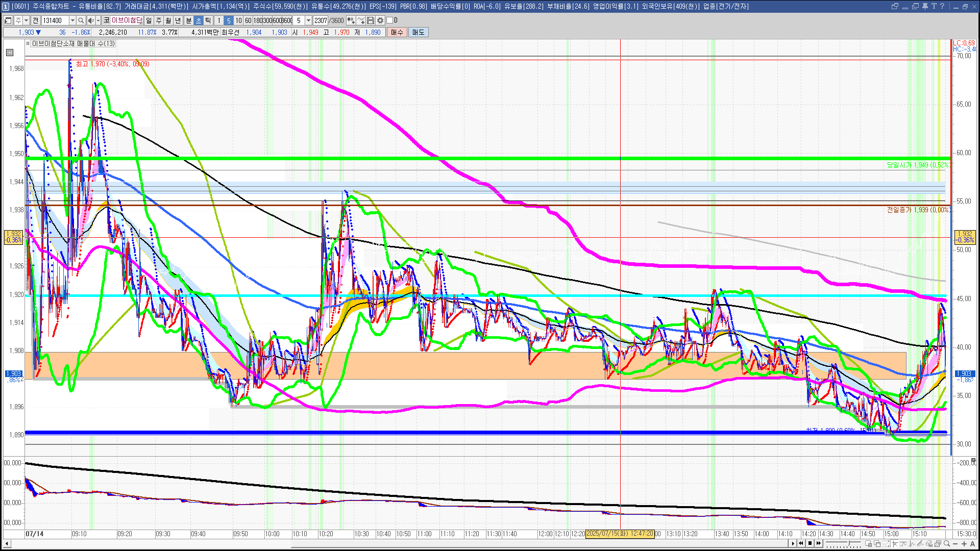Screen dimensions: 980x551
Task: Click the data table grid icon left of chart
Action: (10, 53)
